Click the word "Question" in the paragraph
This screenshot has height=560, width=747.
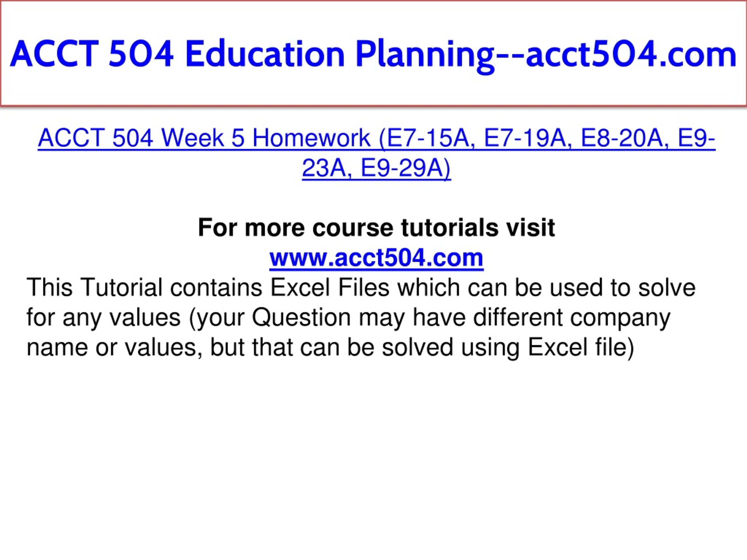[301, 318]
